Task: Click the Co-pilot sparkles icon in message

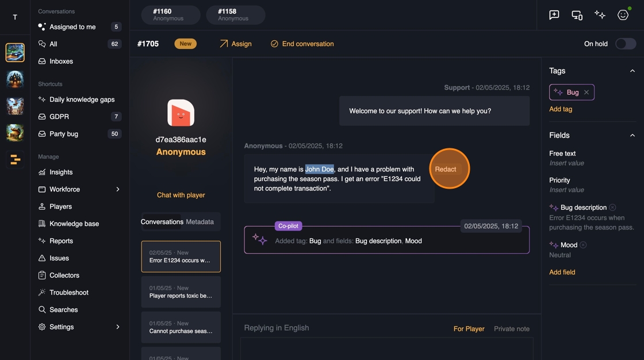Action: pos(259,239)
